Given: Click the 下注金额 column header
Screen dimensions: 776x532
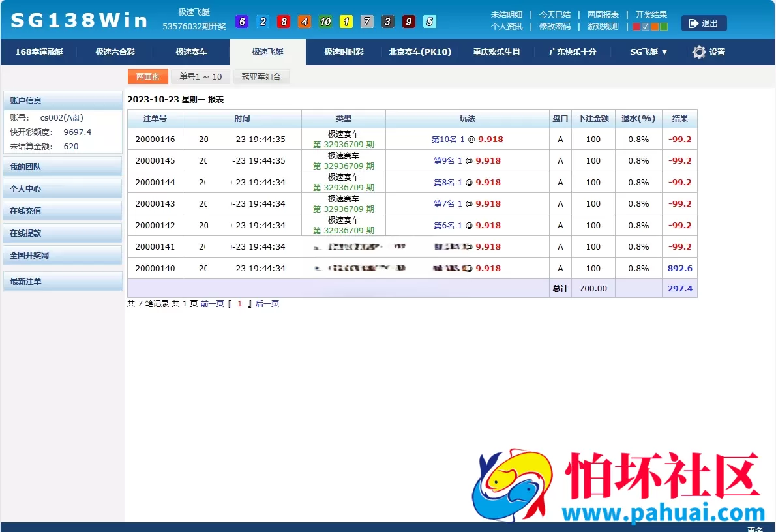Looking at the screenshot, I should [593, 119].
